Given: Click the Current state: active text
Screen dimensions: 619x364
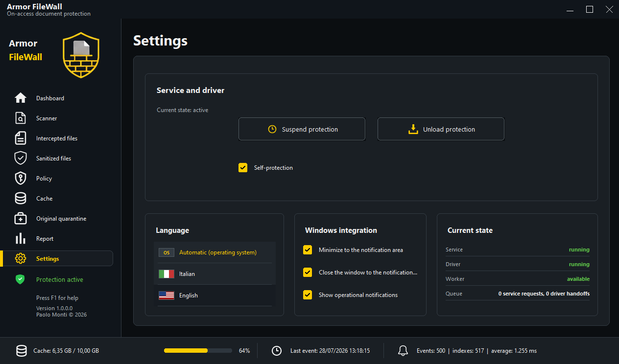Looking at the screenshot, I should 182,110.
